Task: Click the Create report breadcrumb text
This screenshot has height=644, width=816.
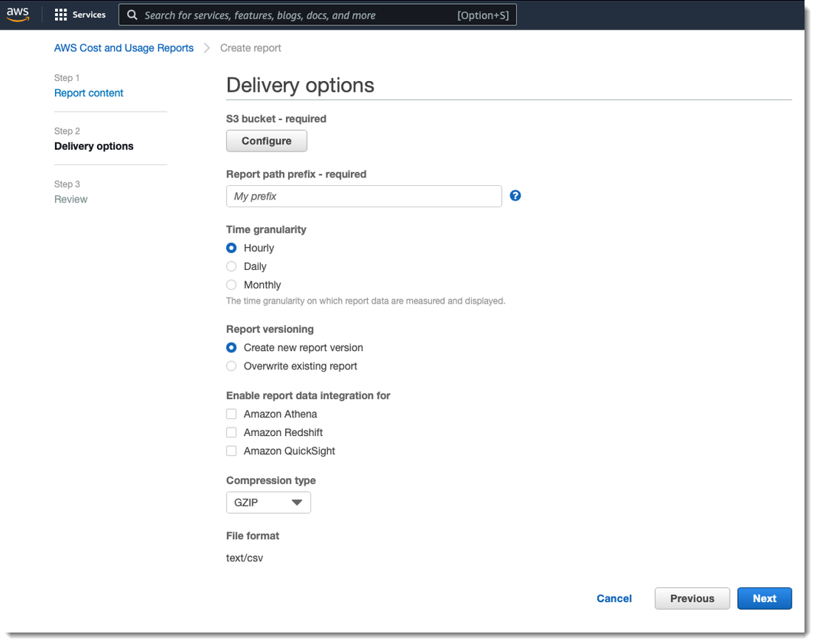Action: click(x=250, y=48)
